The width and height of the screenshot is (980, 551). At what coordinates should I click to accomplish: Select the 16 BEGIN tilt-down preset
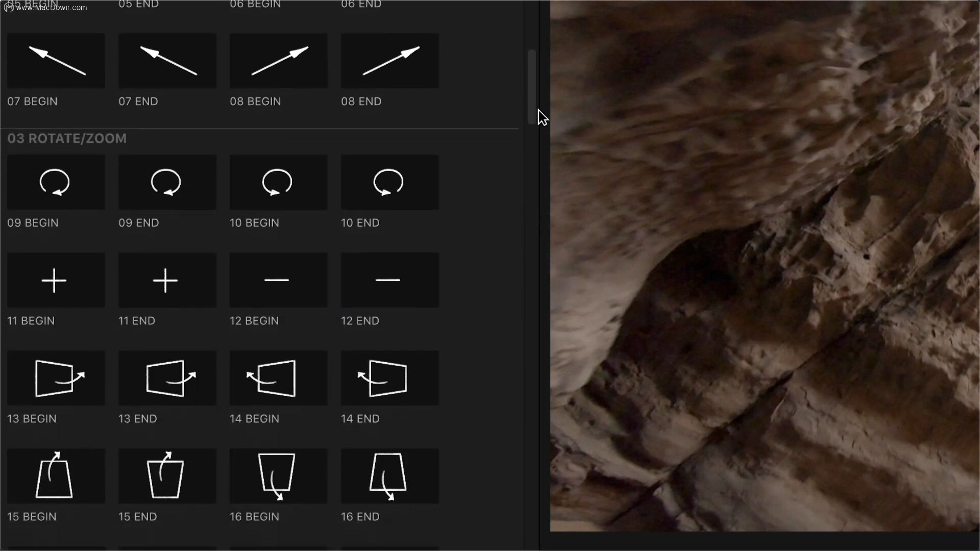click(x=278, y=476)
